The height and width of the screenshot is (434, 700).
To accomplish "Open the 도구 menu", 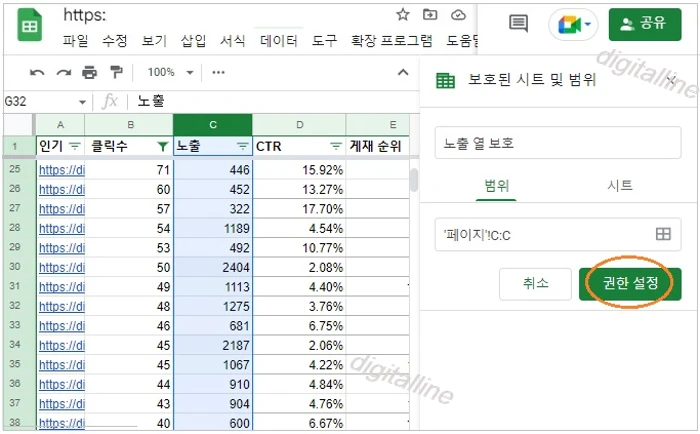I will click(324, 41).
